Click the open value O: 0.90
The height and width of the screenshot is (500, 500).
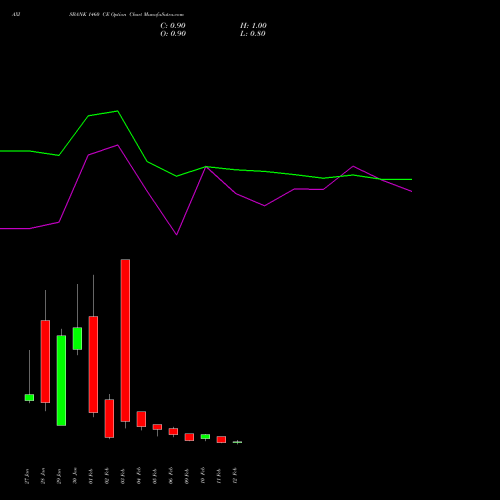pyautogui.click(x=173, y=34)
